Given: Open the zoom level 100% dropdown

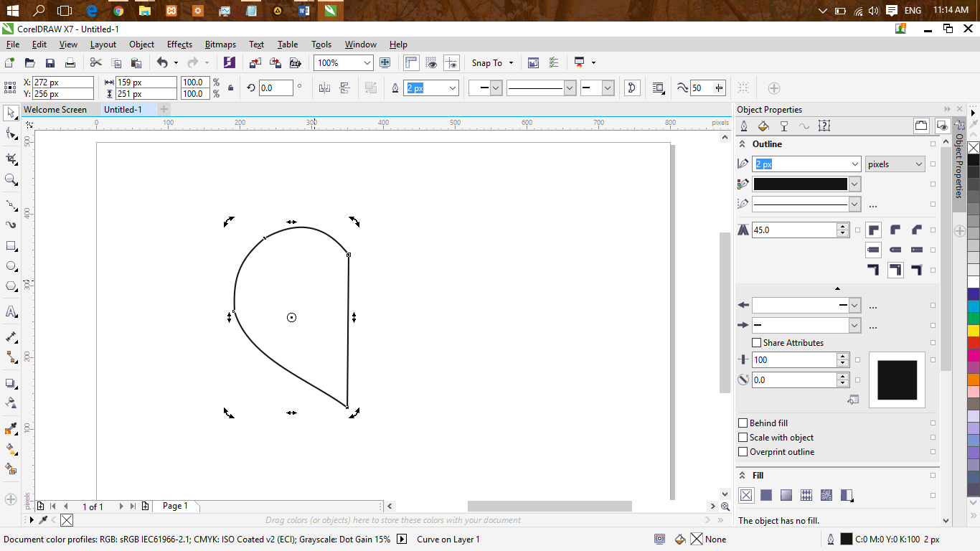Looking at the screenshot, I should [367, 63].
